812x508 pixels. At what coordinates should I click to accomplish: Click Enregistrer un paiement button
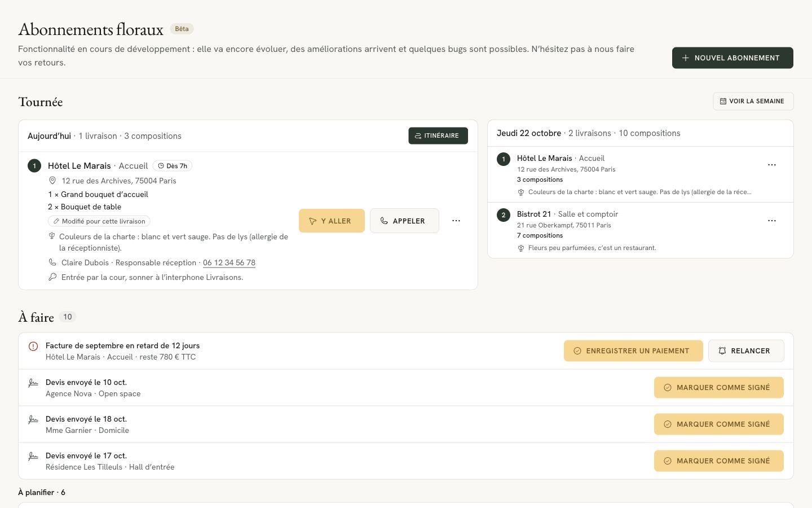coord(633,351)
